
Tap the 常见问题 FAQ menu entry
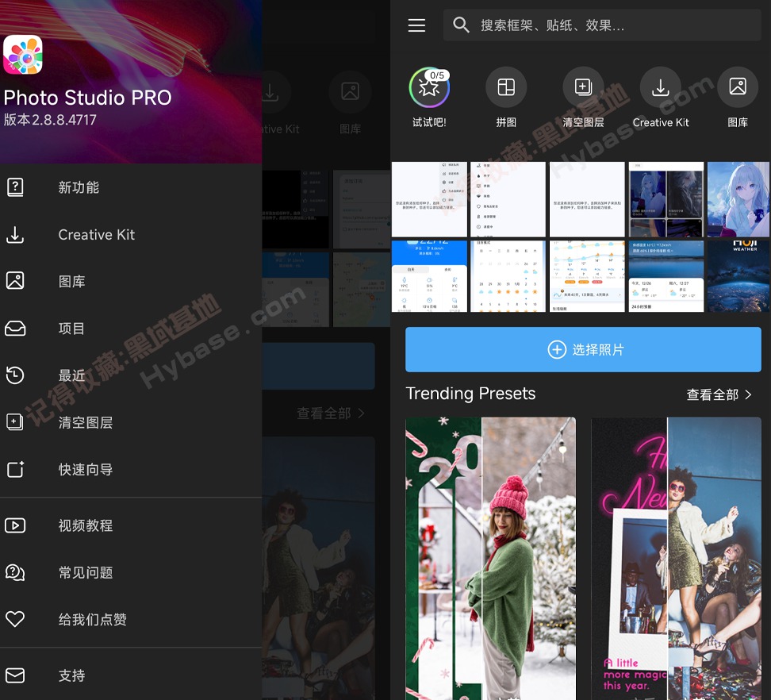tap(85, 571)
